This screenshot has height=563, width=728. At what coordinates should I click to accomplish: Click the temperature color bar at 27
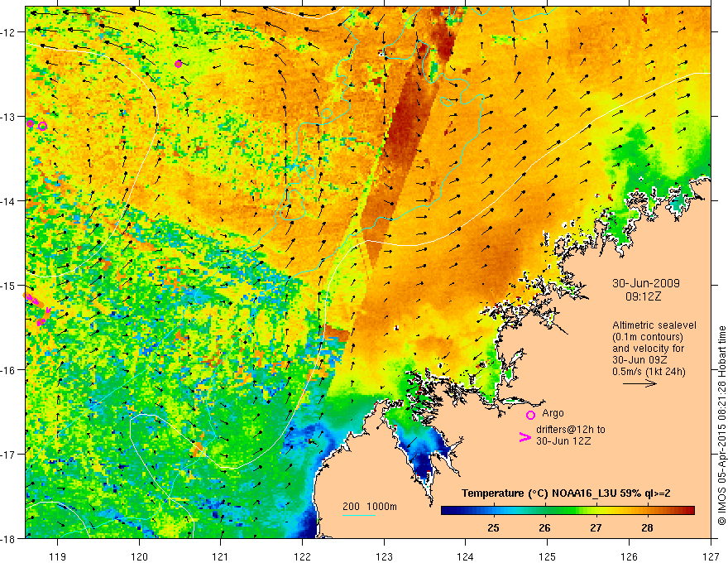pyautogui.click(x=596, y=511)
